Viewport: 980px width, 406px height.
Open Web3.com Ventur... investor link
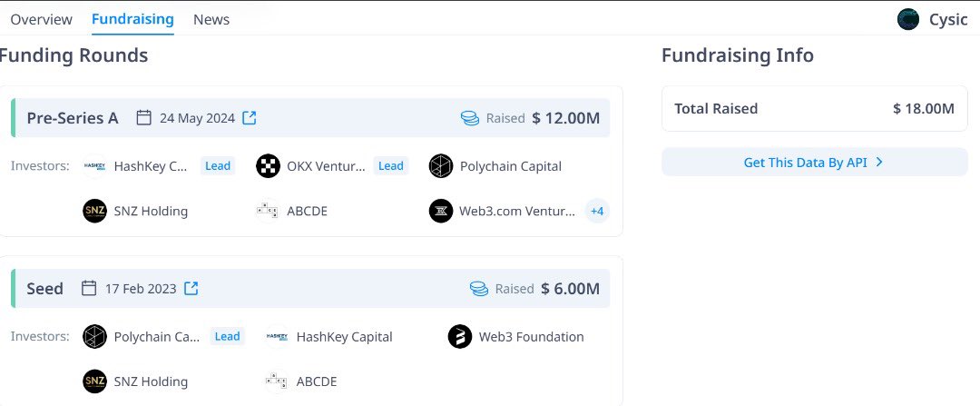click(517, 212)
